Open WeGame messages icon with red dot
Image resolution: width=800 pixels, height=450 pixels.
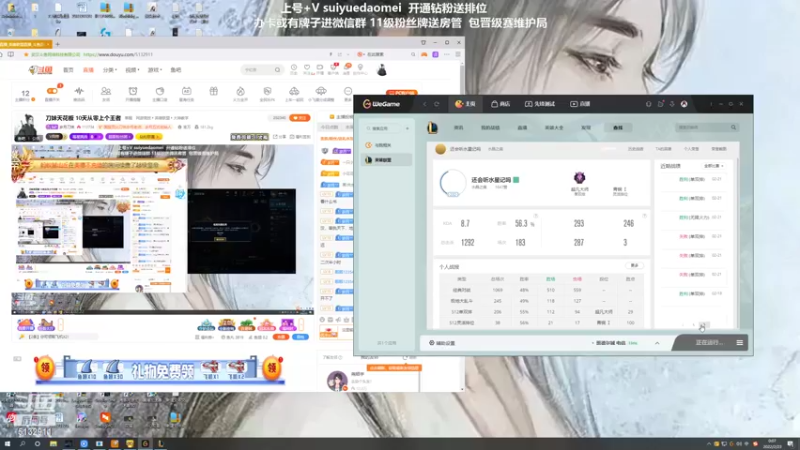coord(661,104)
